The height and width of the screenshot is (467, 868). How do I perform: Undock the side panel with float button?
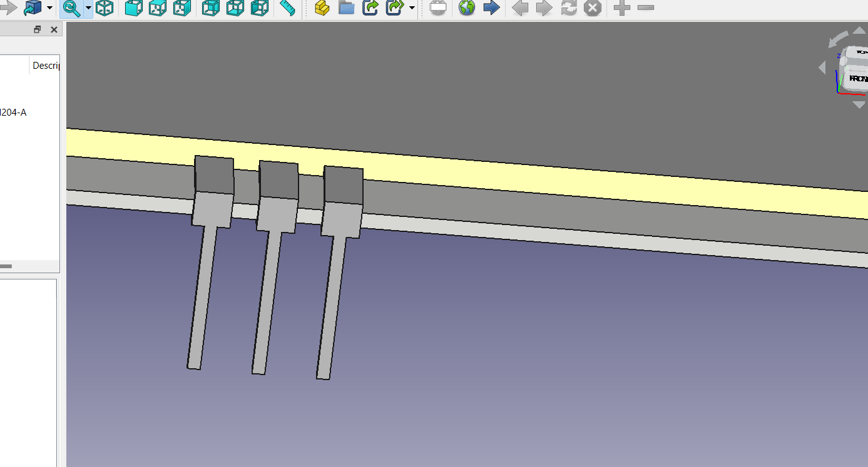pyautogui.click(x=38, y=29)
